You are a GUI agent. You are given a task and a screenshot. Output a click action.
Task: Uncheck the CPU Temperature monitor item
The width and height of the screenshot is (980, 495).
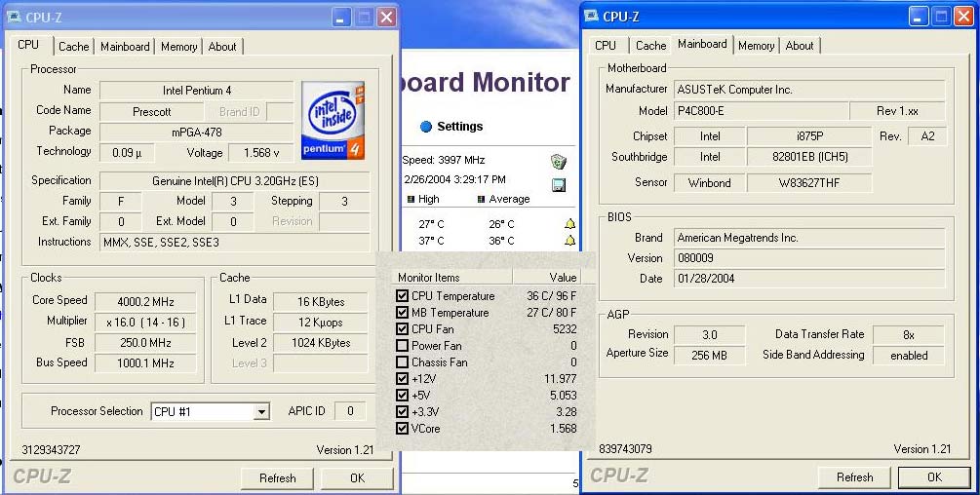402,296
